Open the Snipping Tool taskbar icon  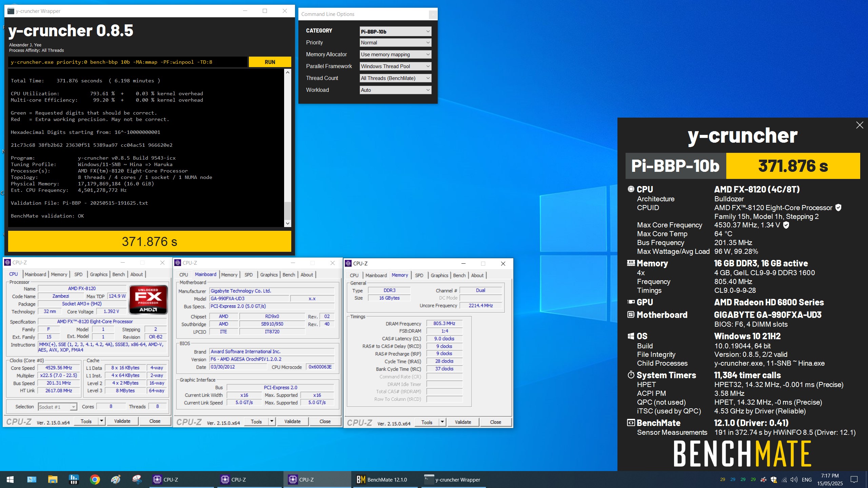[x=137, y=480]
